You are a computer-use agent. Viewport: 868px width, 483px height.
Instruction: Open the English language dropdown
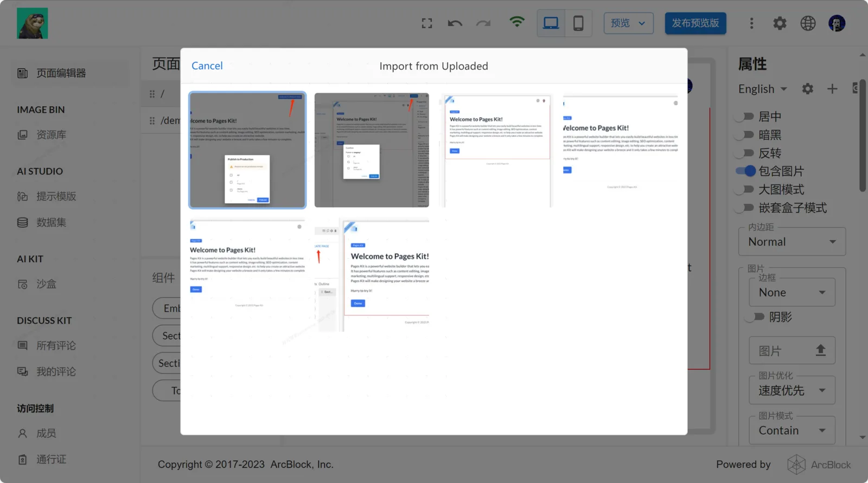point(763,89)
